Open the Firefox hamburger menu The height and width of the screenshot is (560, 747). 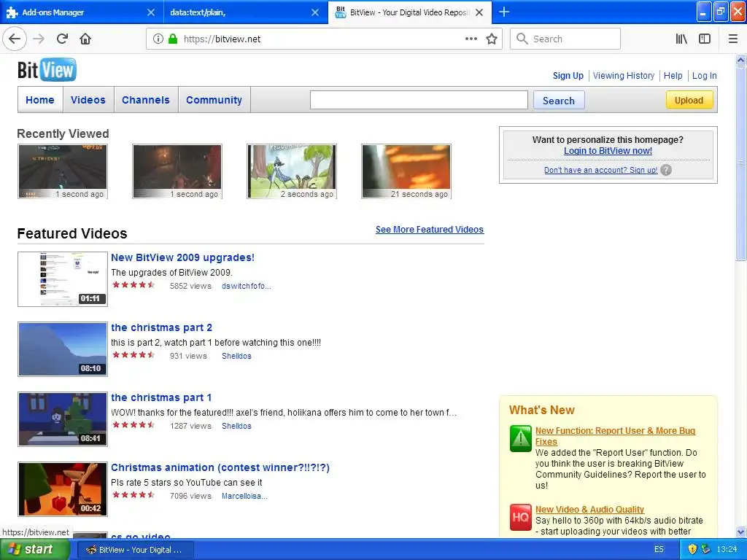coord(733,39)
